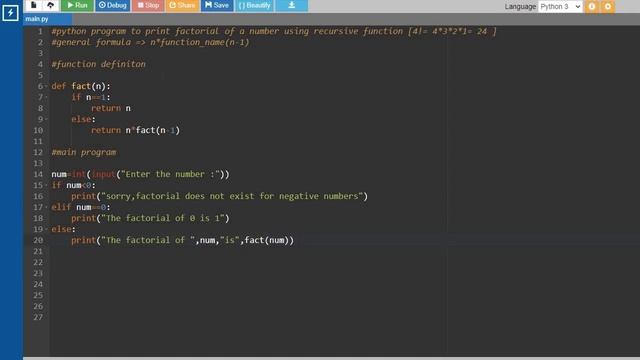Create a new file with the file icon
640x360 pixels.
pyautogui.click(x=33, y=5)
